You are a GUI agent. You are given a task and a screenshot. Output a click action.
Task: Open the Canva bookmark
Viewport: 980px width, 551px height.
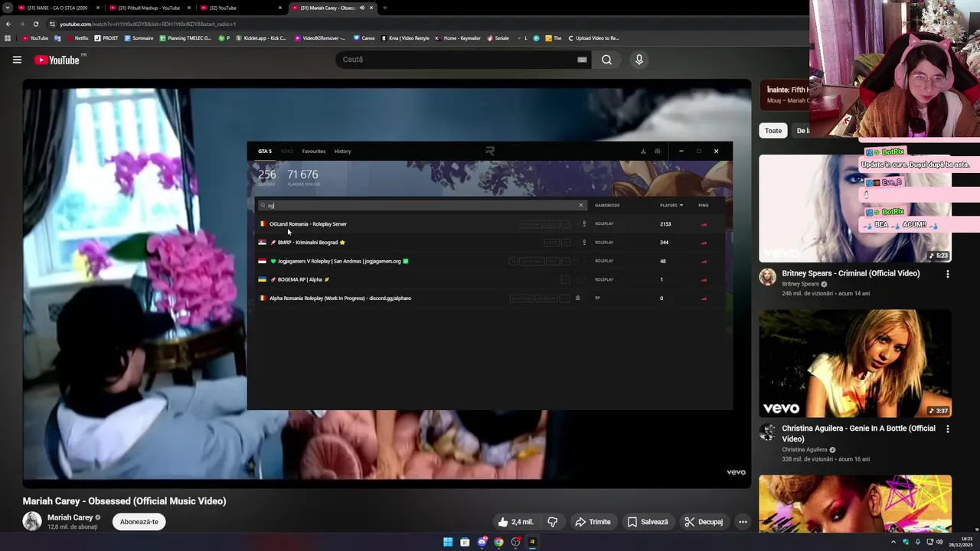[364, 38]
